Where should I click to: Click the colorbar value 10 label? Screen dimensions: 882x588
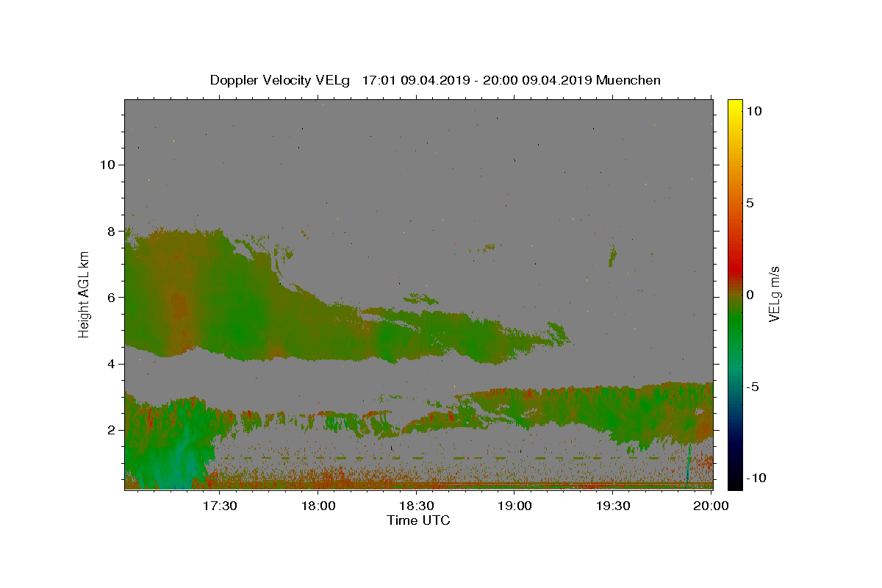coord(753,110)
